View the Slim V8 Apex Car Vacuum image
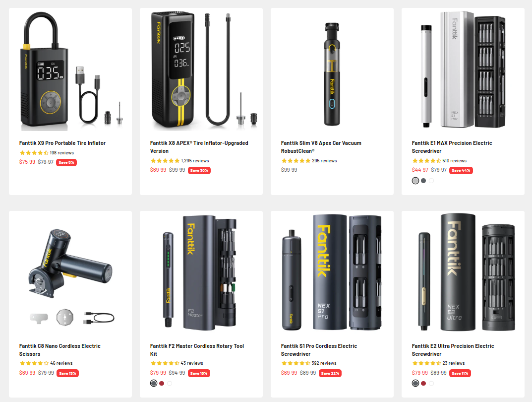 click(332, 70)
